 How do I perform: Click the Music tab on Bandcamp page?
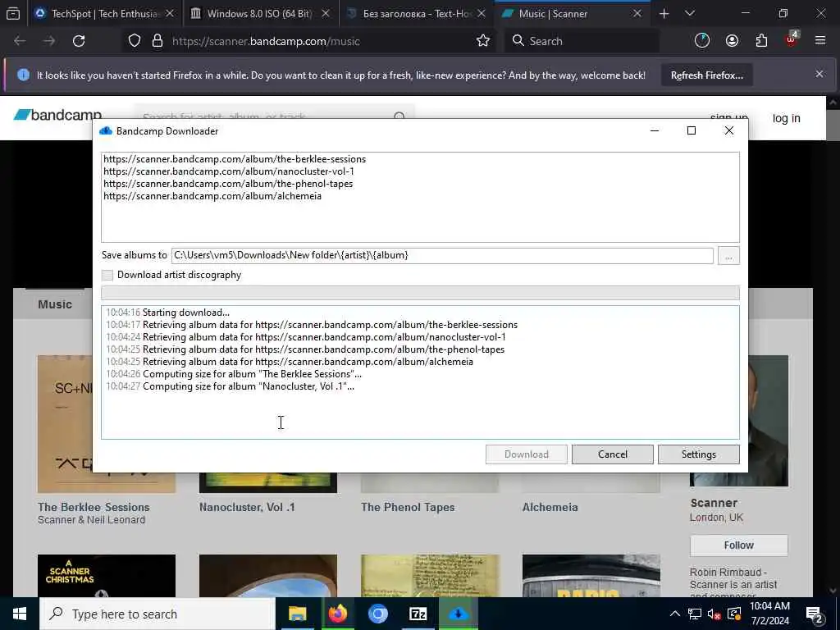click(55, 304)
